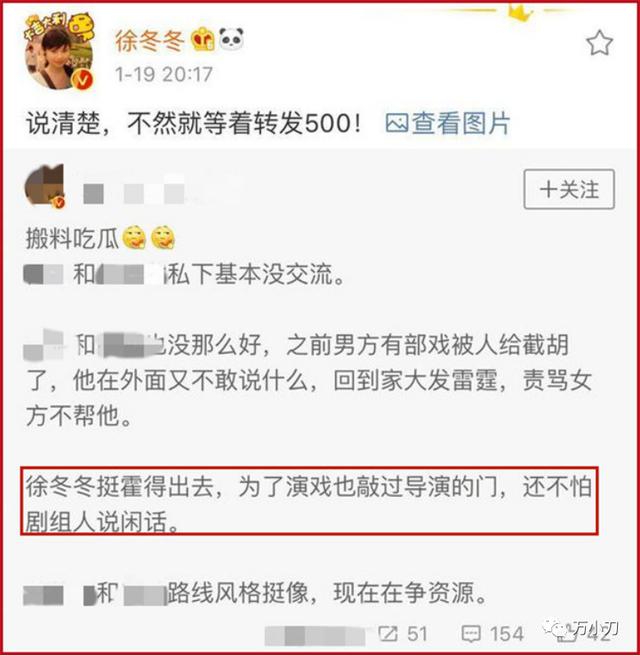
Task: Click the picture icon before 查看图片
Action: coord(397,124)
